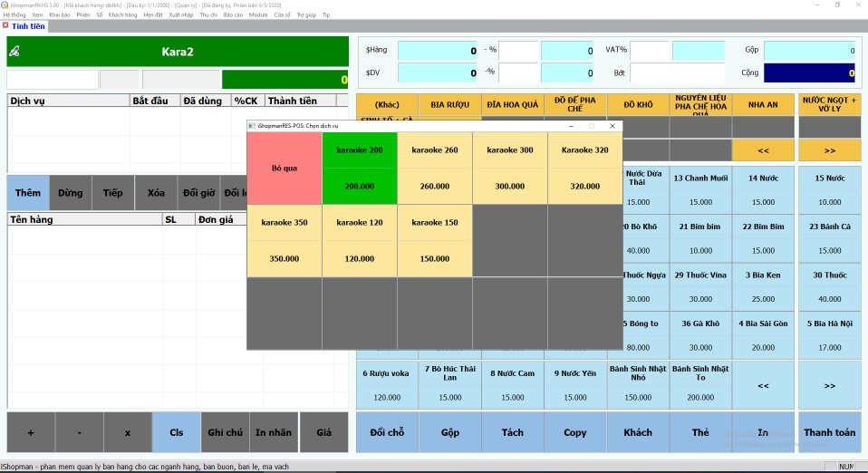Close the Chọn dịch vụ dialog
This screenshot has height=473, width=868.
point(612,126)
